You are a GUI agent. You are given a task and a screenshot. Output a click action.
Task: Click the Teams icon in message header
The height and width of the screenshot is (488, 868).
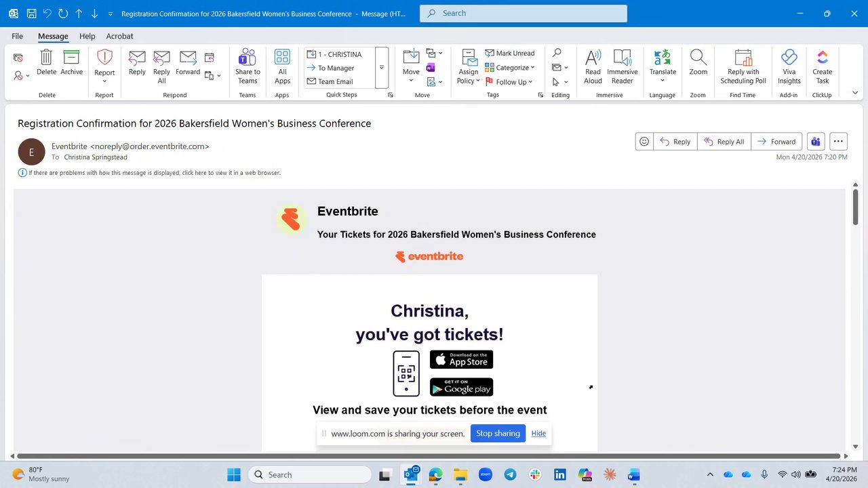pyautogui.click(x=815, y=142)
